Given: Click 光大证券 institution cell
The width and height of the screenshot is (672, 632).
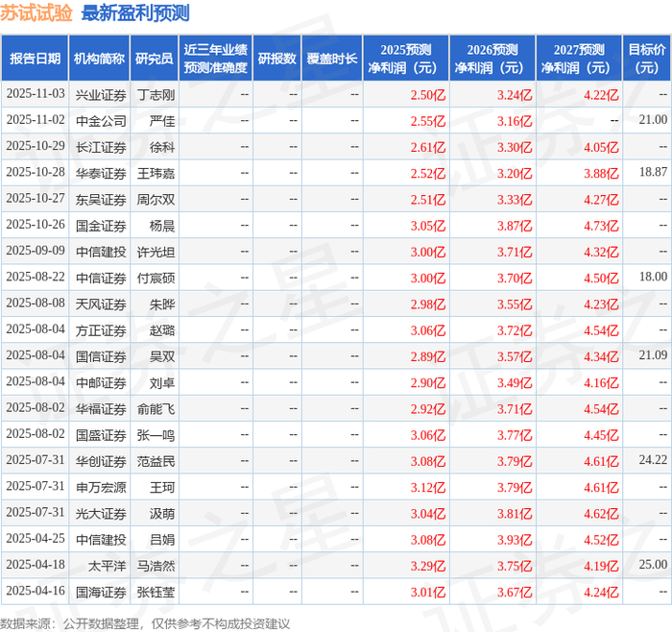Looking at the screenshot, I should pos(101,513).
